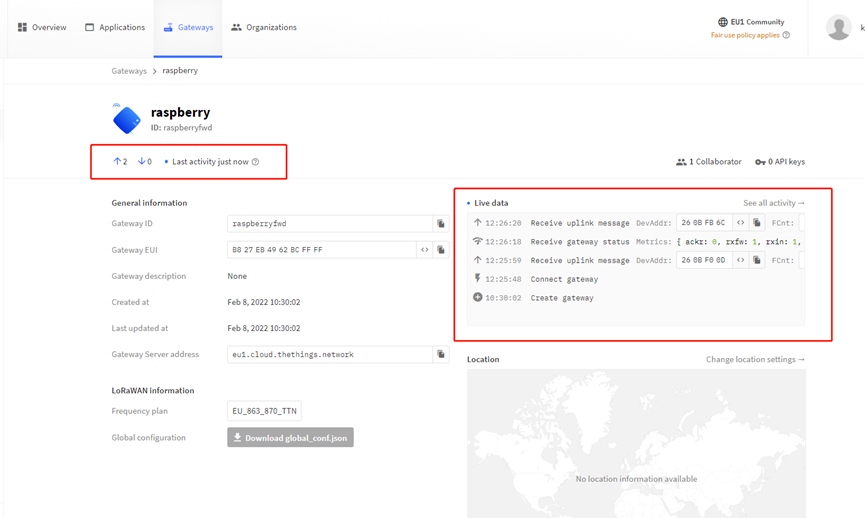
Task: Toggle Gateway EUI byte formatting
Action: (425, 250)
